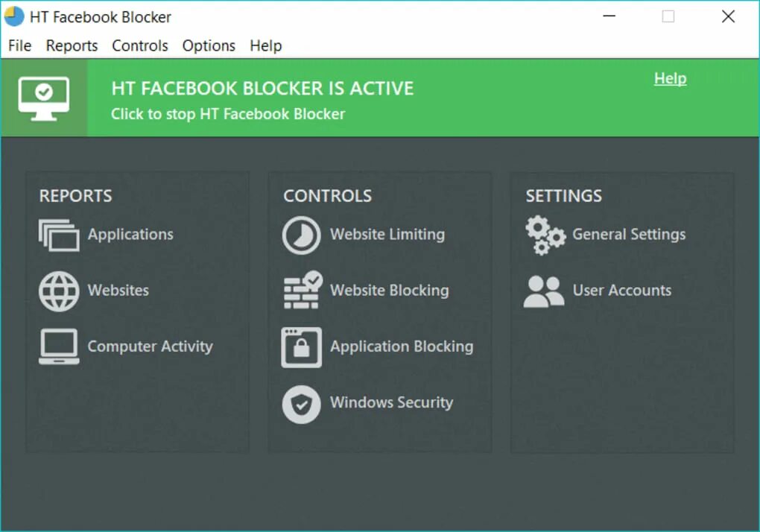Close the HT Facebook Blocker window
The image size is (760, 532).
(x=728, y=16)
